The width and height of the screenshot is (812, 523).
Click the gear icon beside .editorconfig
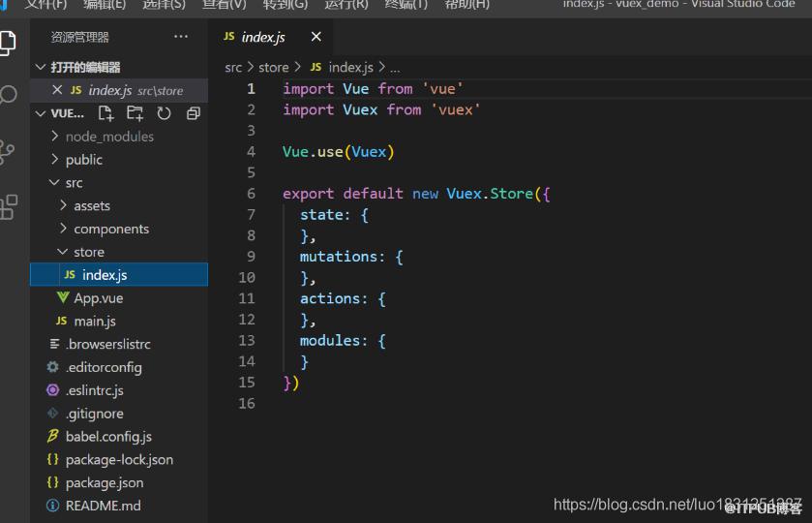[53, 367]
